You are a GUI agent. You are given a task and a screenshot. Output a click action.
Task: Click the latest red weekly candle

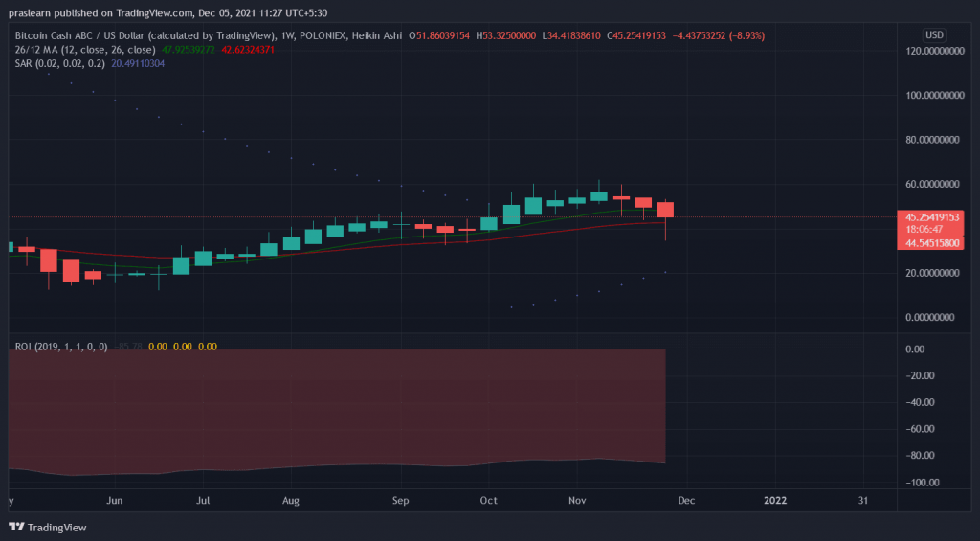(x=665, y=210)
